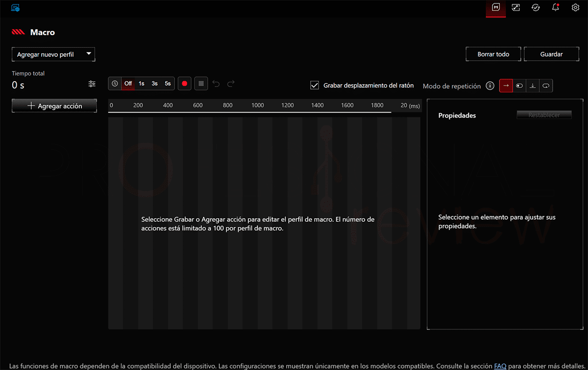
Task: Select the toggle repeat mode icon
Action: click(x=519, y=86)
